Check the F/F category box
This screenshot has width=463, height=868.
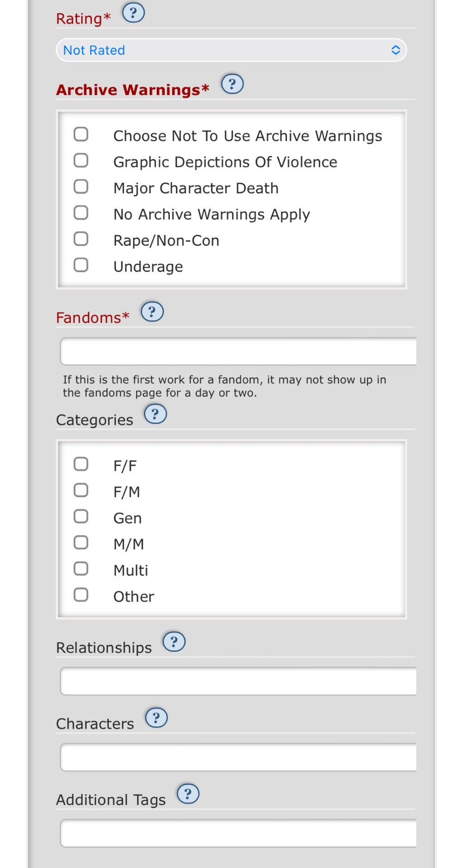tap(81, 464)
